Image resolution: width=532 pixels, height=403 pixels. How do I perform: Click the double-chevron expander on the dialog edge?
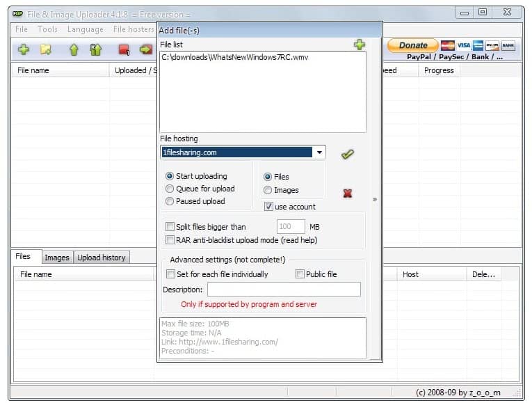(375, 199)
